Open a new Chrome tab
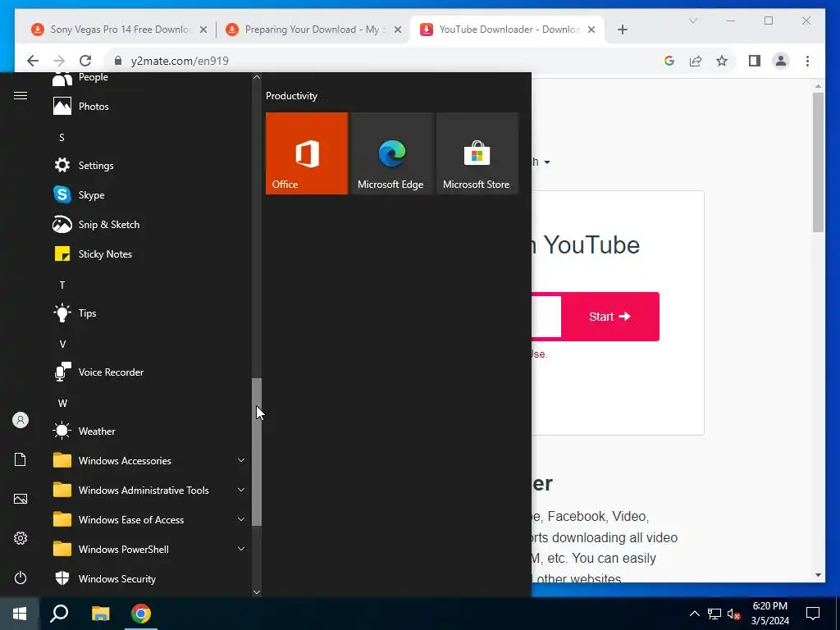This screenshot has width=840, height=630. click(x=622, y=30)
